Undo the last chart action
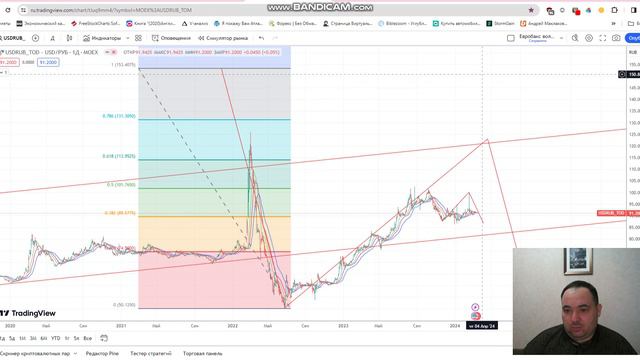640x360 pixels. click(x=261, y=38)
